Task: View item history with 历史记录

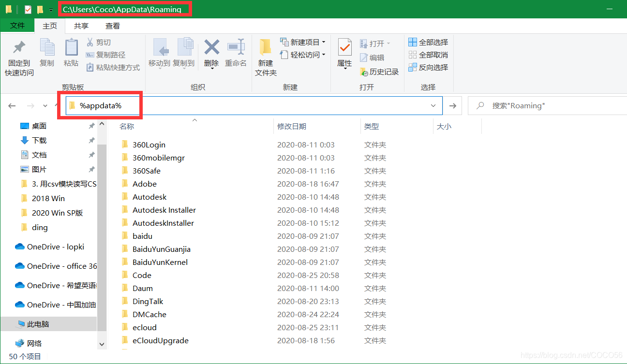Action: pyautogui.click(x=379, y=72)
